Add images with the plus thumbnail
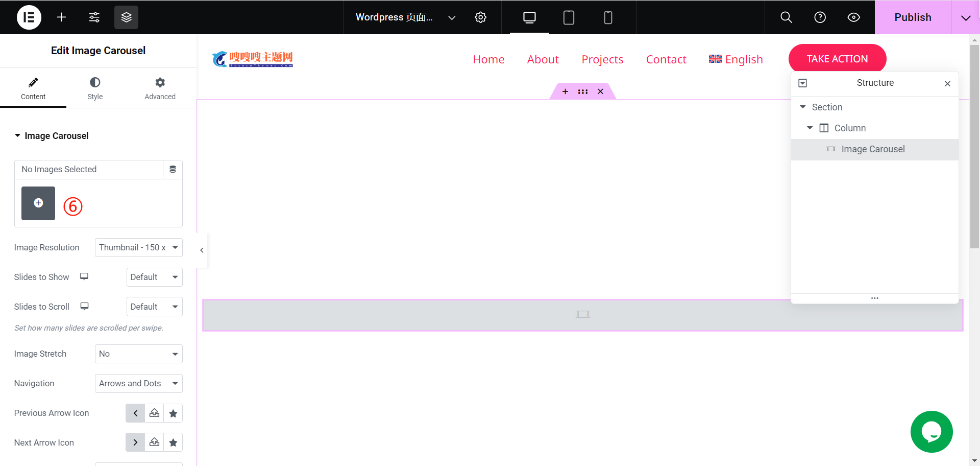This screenshot has width=980, height=466. (38, 203)
